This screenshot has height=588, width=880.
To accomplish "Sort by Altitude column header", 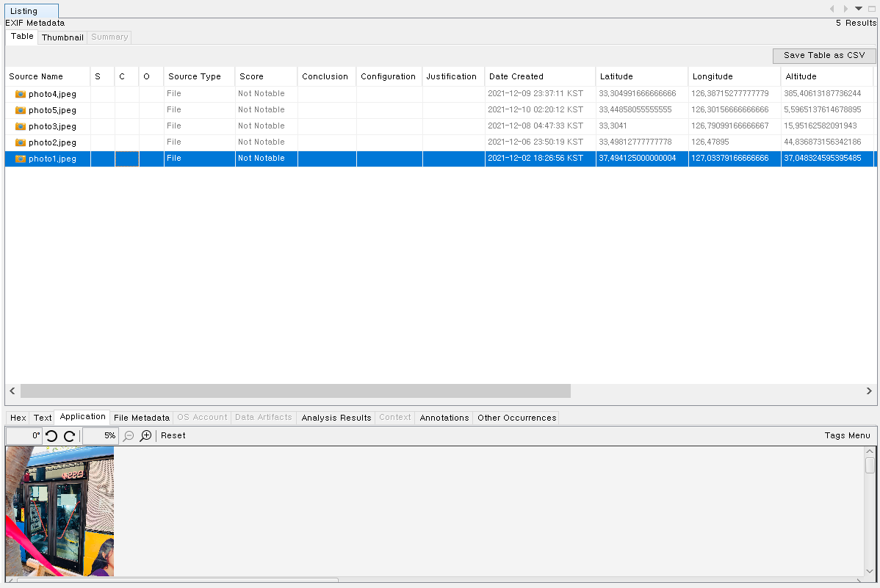I will (x=827, y=77).
